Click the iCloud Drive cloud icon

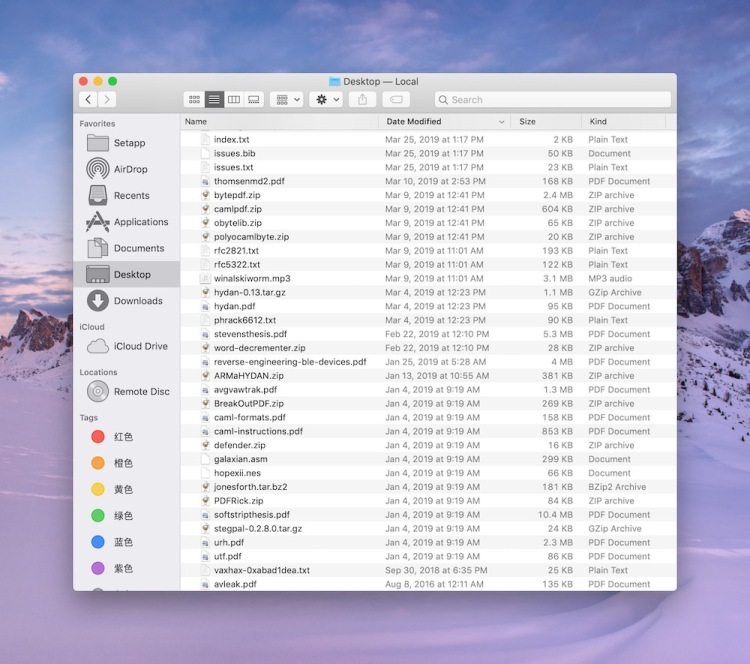pyautogui.click(x=98, y=346)
